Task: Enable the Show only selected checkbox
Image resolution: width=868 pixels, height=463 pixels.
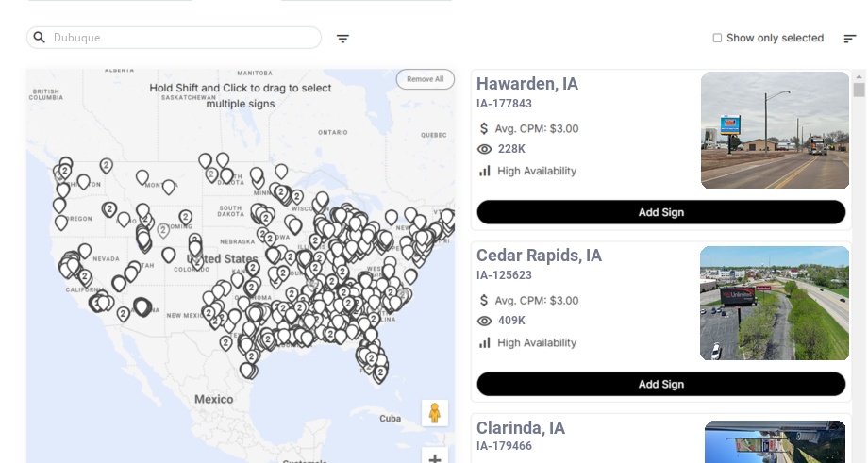Action: click(x=717, y=39)
